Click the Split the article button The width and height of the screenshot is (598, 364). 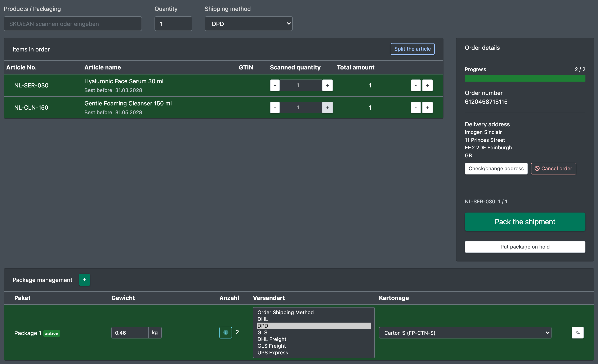[x=412, y=49]
